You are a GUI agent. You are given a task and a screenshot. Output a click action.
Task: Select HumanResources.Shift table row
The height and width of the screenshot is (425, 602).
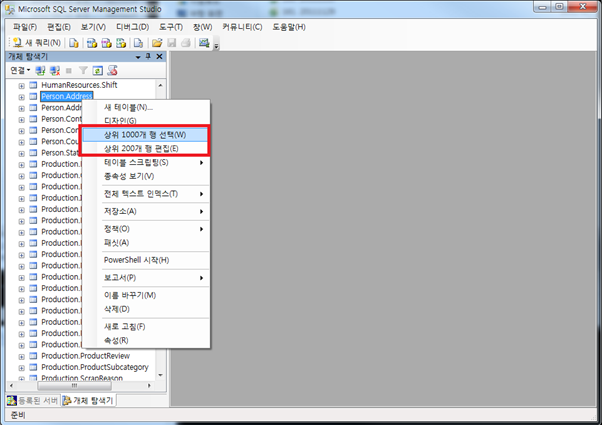click(x=79, y=85)
